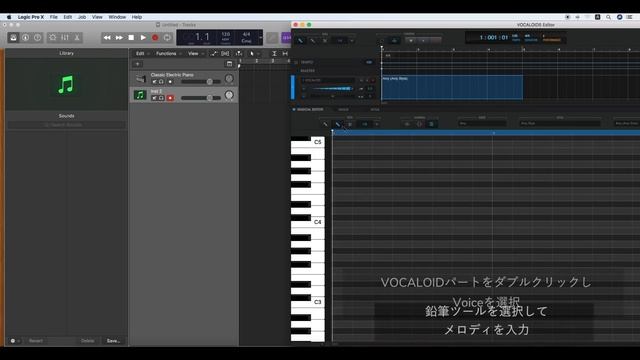Select the blue VOCALOID part in the timeline
This screenshot has width=640, height=360.
click(452, 87)
